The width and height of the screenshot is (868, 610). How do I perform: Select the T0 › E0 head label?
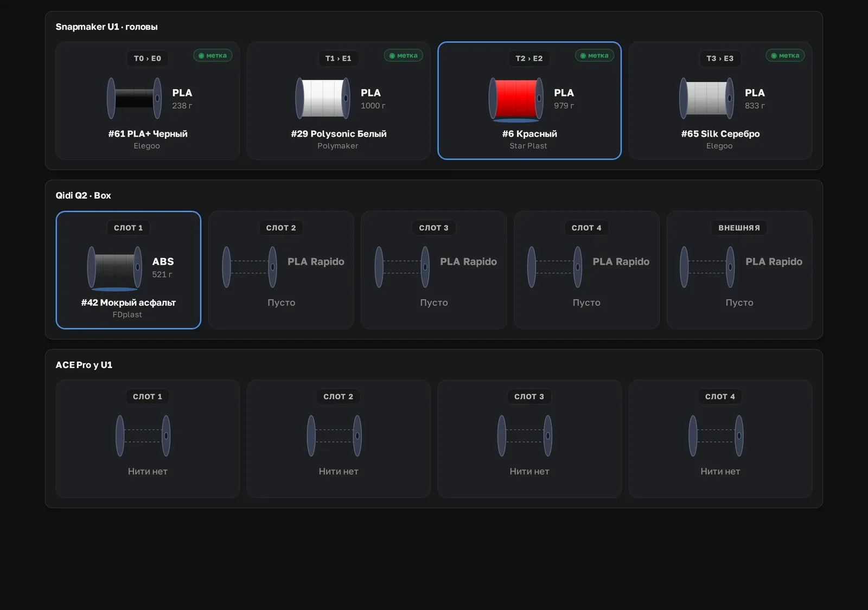pyautogui.click(x=148, y=59)
